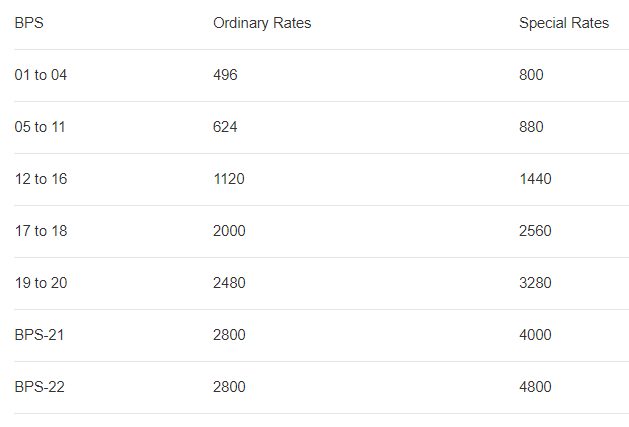Click the Special Rates column header
This screenshot has height=427, width=629.
coord(564,23)
